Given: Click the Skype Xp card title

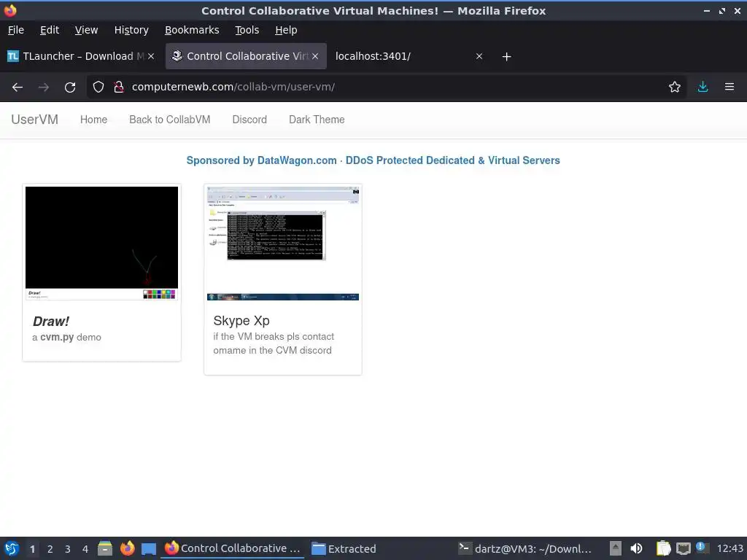Looking at the screenshot, I should (x=241, y=321).
